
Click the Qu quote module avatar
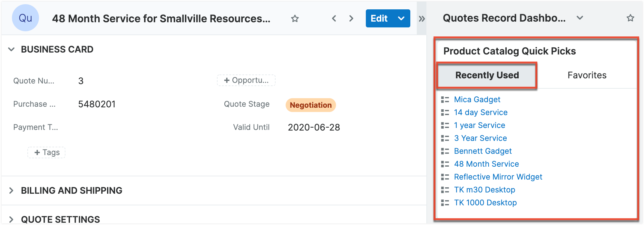tap(25, 18)
